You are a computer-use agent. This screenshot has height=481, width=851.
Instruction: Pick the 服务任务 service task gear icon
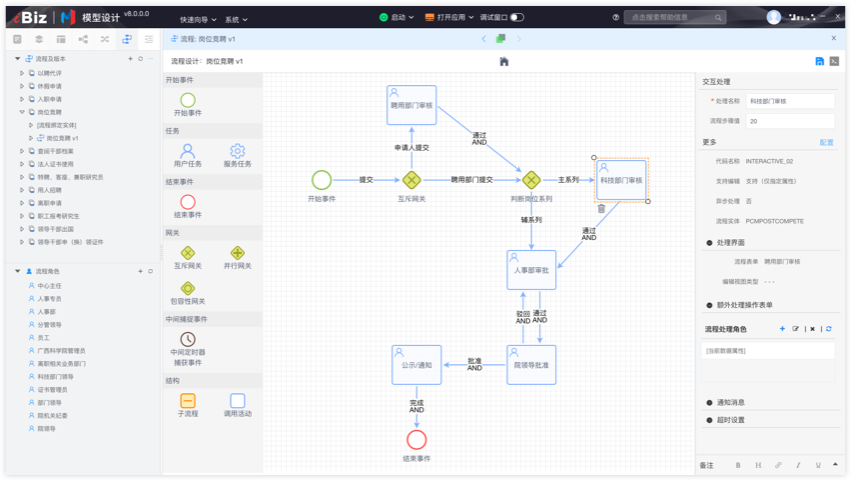click(237, 150)
